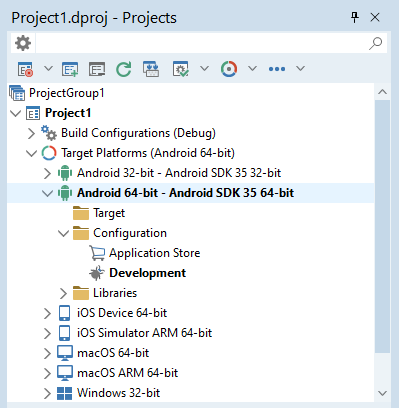
Task: Select iOS Simulator ARM 64-bit platform
Action: [x=145, y=333]
